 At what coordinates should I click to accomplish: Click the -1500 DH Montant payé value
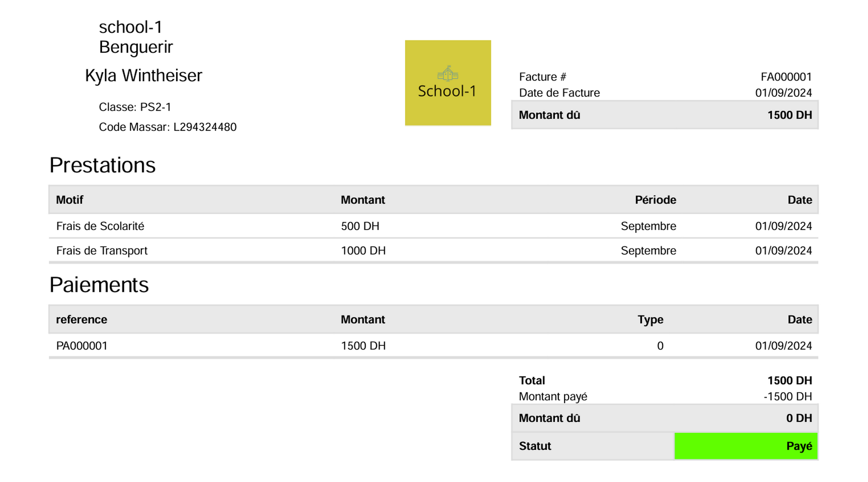point(787,397)
